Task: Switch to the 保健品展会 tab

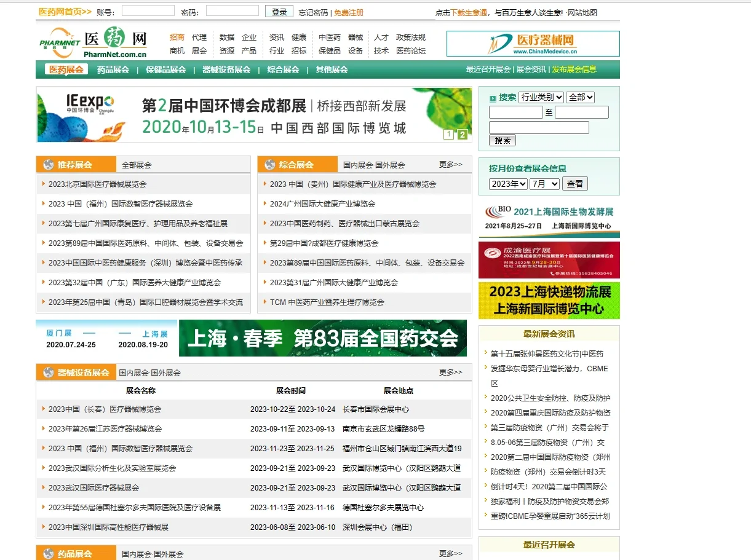Action: pyautogui.click(x=165, y=70)
